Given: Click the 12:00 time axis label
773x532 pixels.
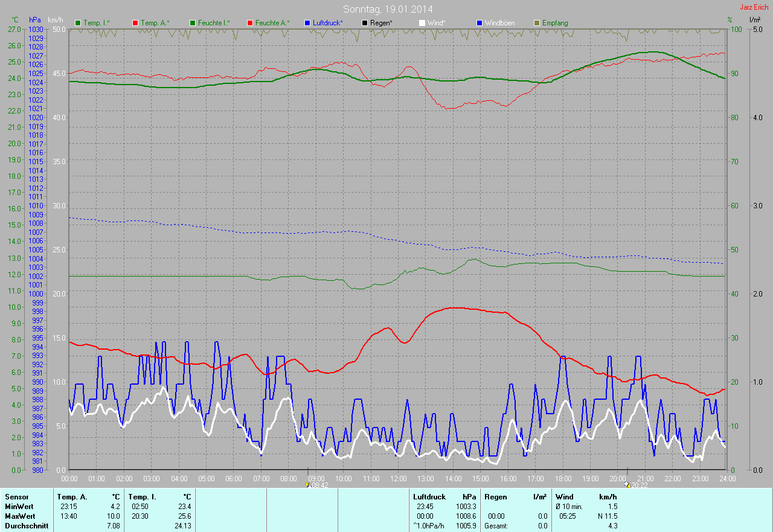Looking at the screenshot, I should point(399,478).
